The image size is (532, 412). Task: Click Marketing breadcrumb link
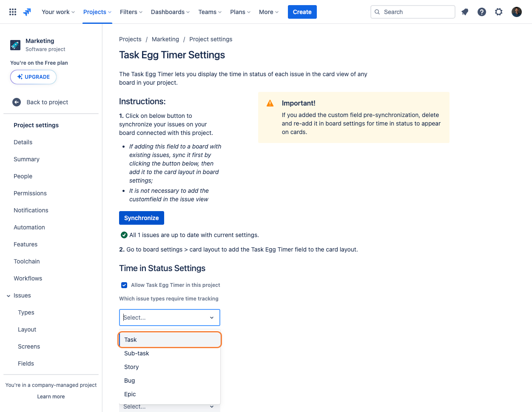point(165,39)
